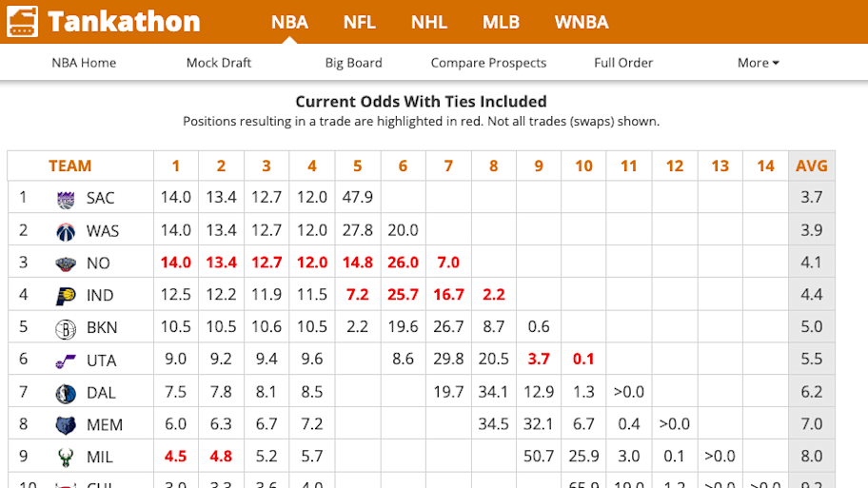The height and width of the screenshot is (488, 868).
Task: Click the Utah Jazz team logo
Action: point(66,360)
